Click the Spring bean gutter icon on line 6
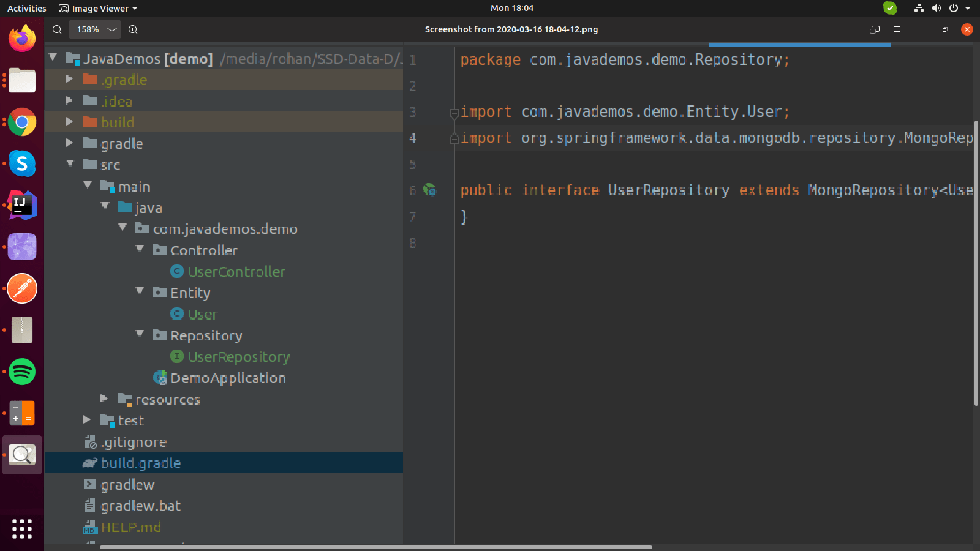Screen dimensions: 980x551 click(x=430, y=190)
